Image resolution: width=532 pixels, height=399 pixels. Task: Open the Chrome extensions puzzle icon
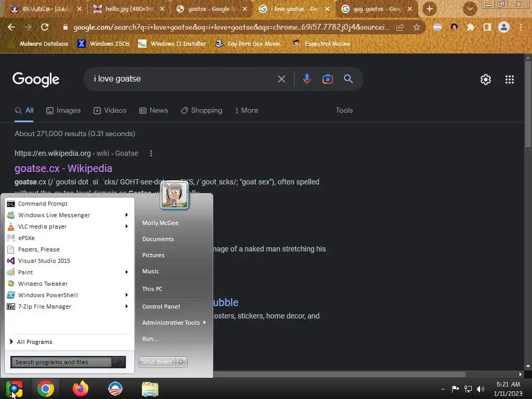point(470,27)
